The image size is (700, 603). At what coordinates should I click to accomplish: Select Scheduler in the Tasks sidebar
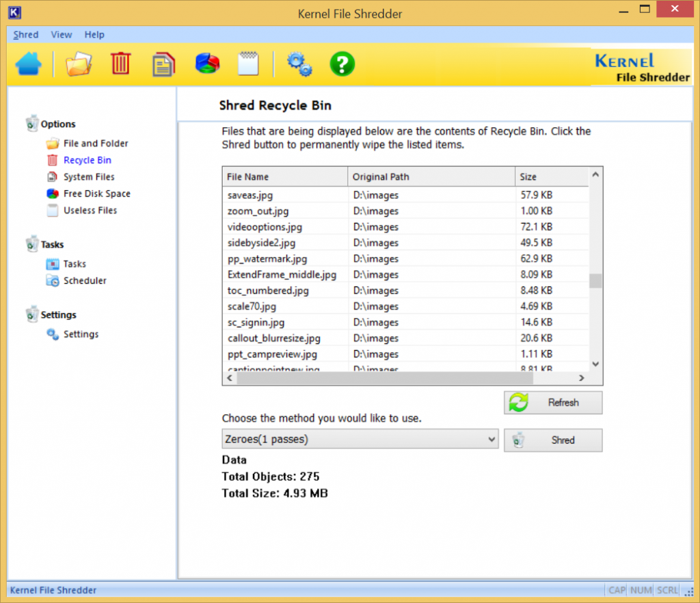coord(85,280)
